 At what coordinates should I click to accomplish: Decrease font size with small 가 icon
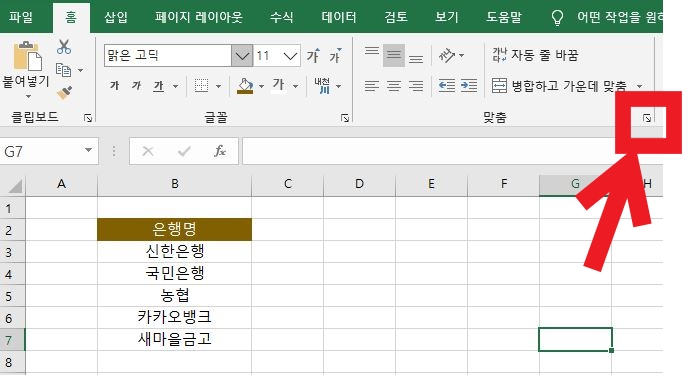point(335,56)
